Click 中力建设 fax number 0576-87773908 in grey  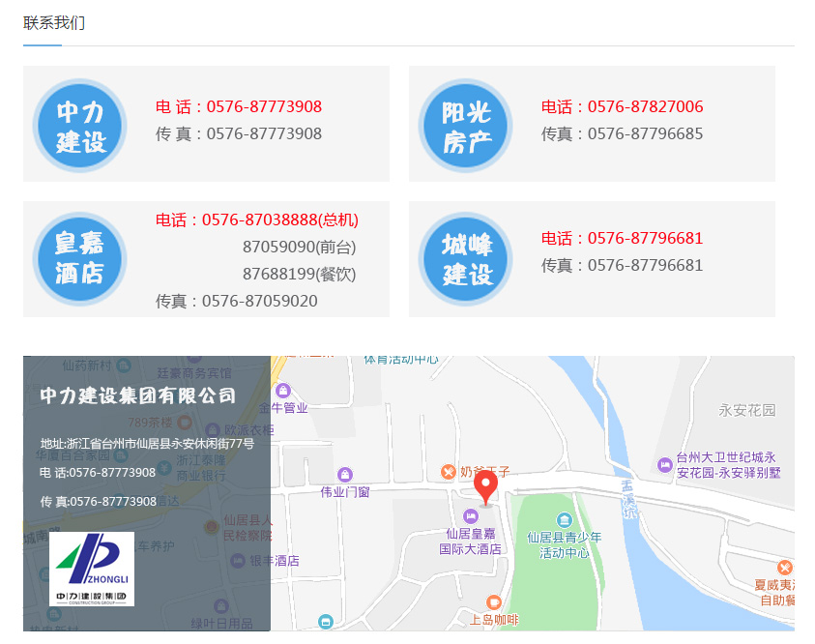tap(239, 133)
